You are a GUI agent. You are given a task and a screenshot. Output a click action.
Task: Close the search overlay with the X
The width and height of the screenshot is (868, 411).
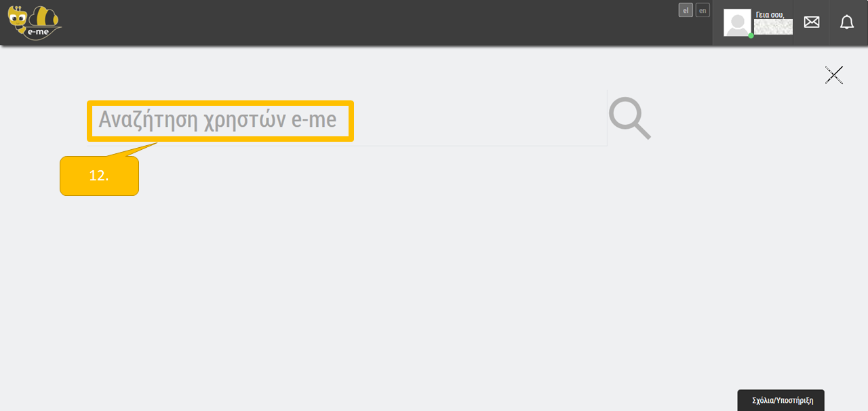click(833, 75)
